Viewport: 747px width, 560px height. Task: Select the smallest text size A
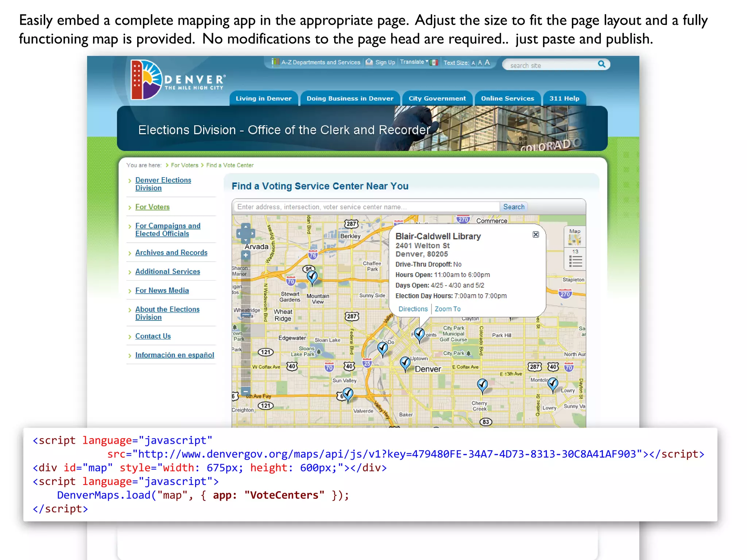(x=473, y=63)
